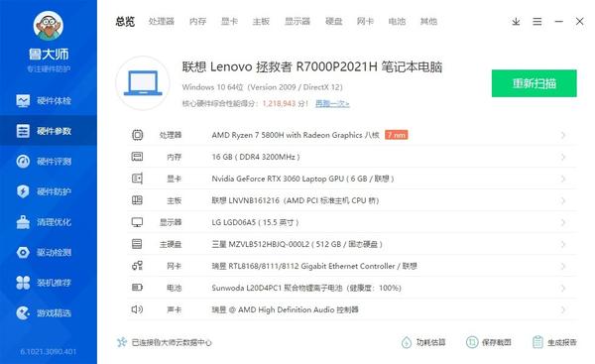The image size is (595, 364).
Task: Open 清理优化 cleanup section
Action: tap(49, 222)
